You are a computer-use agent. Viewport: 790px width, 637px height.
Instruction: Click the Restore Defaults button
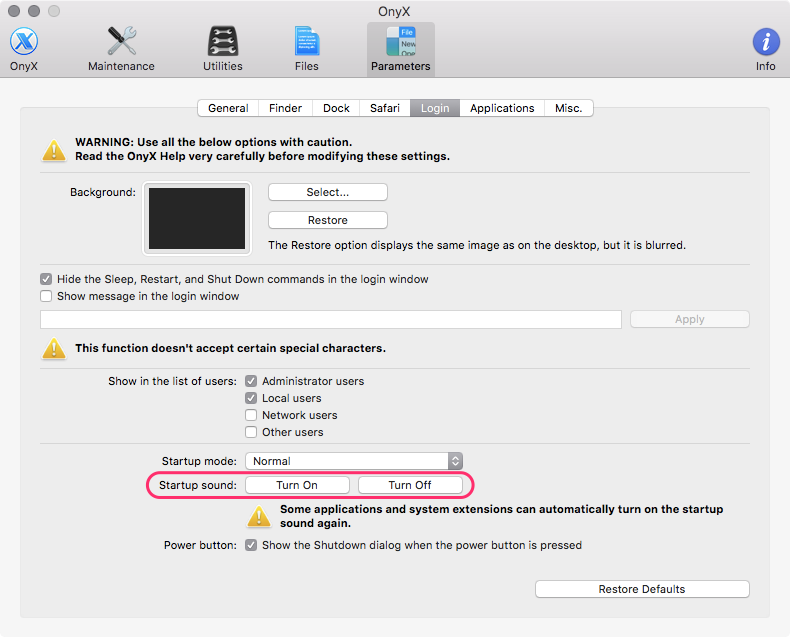(642, 589)
